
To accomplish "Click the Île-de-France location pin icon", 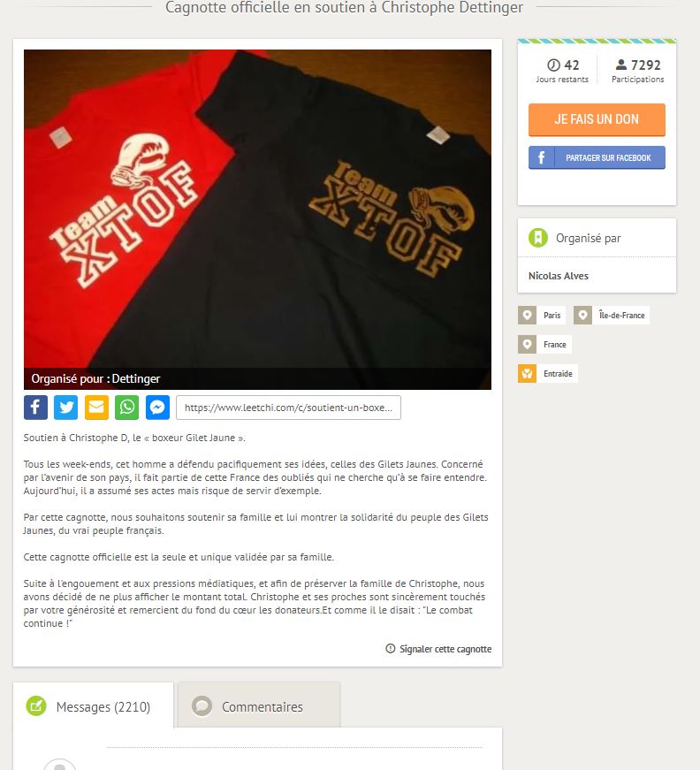I will pos(582,315).
